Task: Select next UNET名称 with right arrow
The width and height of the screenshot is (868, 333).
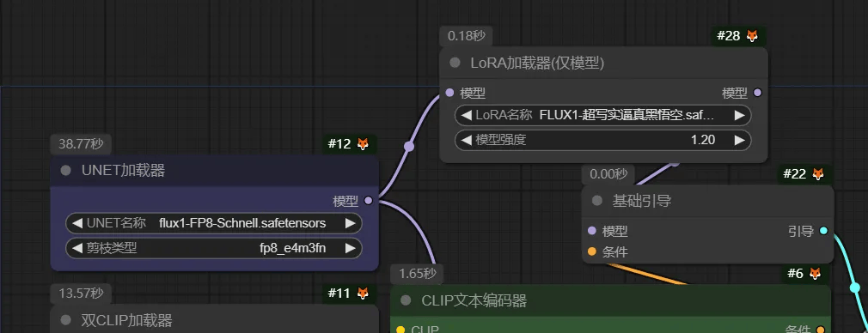Action: pos(350,223)
